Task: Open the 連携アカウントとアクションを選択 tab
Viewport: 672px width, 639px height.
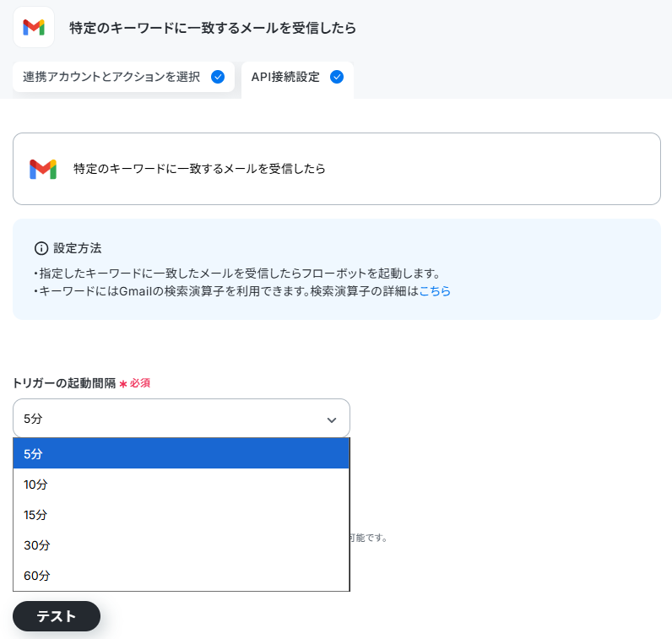Action: [x=123, y=77]
